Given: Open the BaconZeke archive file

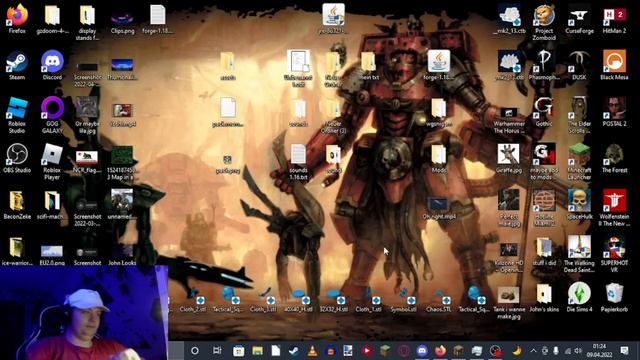Looking at the screenshot, I should click(17, 205).
